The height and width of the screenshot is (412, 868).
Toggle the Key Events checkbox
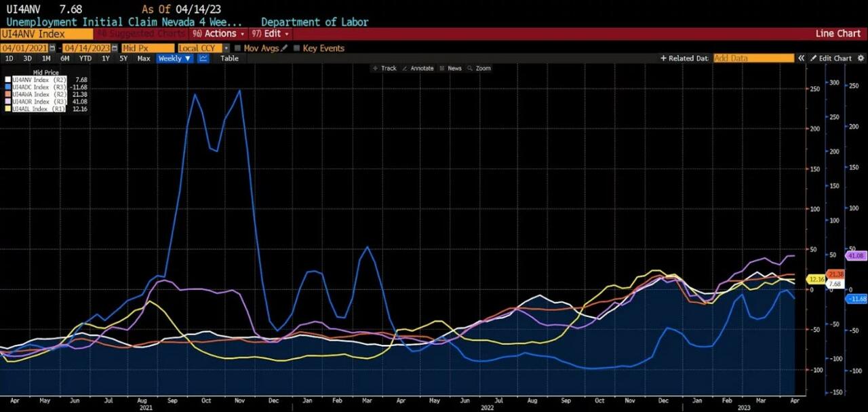(x=296, y=48)
